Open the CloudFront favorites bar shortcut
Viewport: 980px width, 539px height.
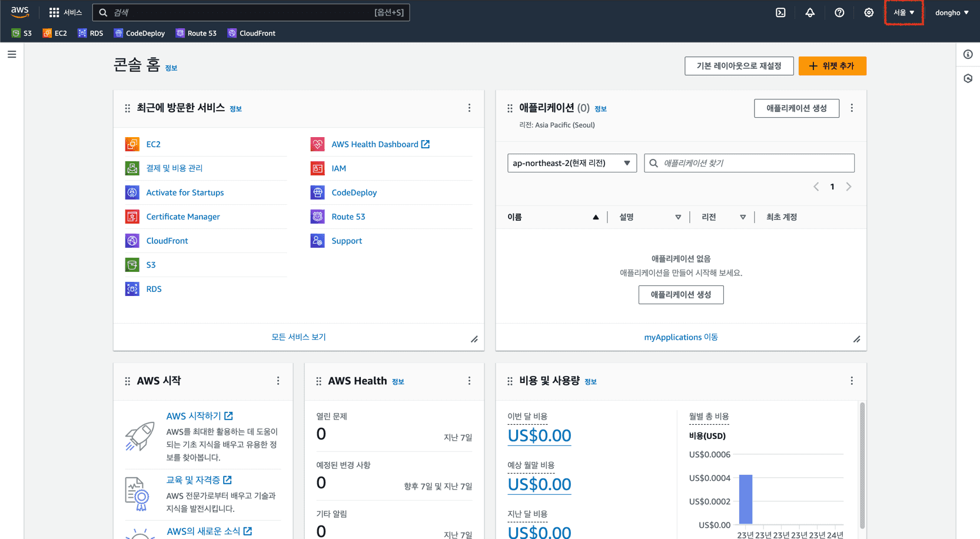tap(251, 33)
